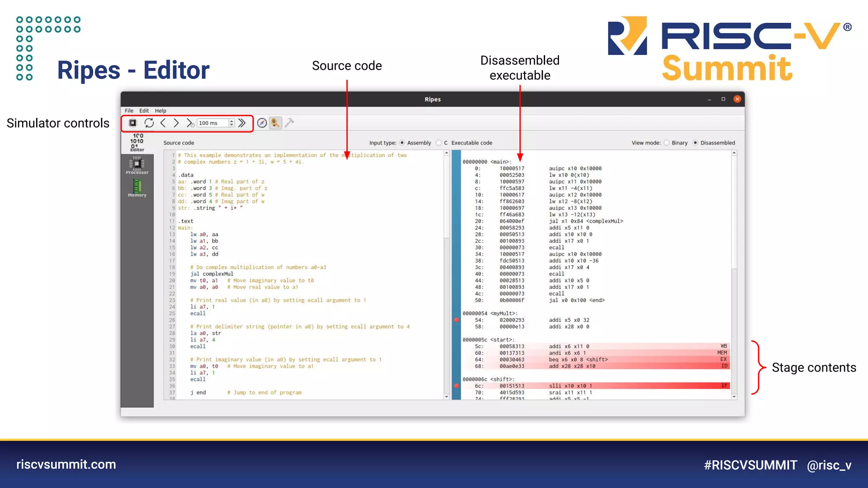Open the Help menu
Screen dimensions: 868x488
tap(160, 111)
